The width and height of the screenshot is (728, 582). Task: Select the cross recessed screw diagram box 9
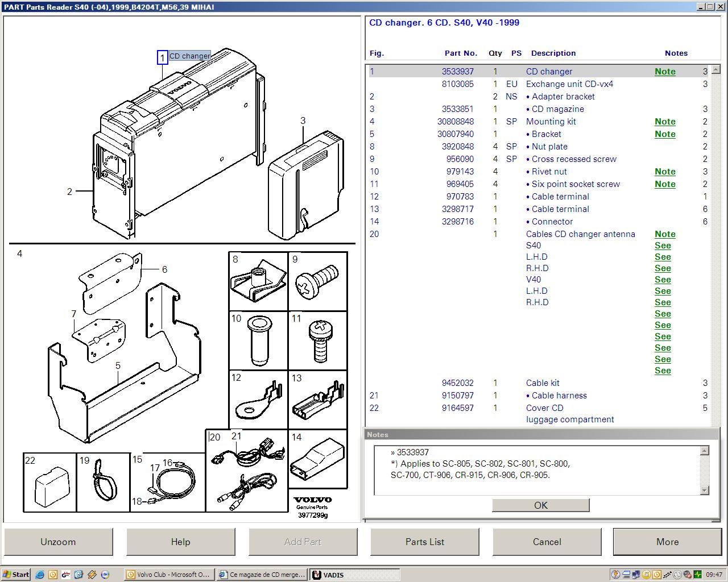pos(318,281)
